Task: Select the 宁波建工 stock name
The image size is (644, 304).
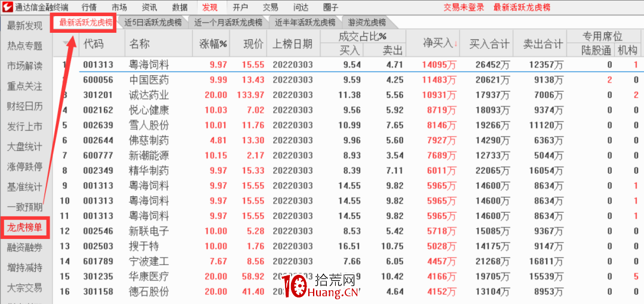Action: (x=149, y=261)
